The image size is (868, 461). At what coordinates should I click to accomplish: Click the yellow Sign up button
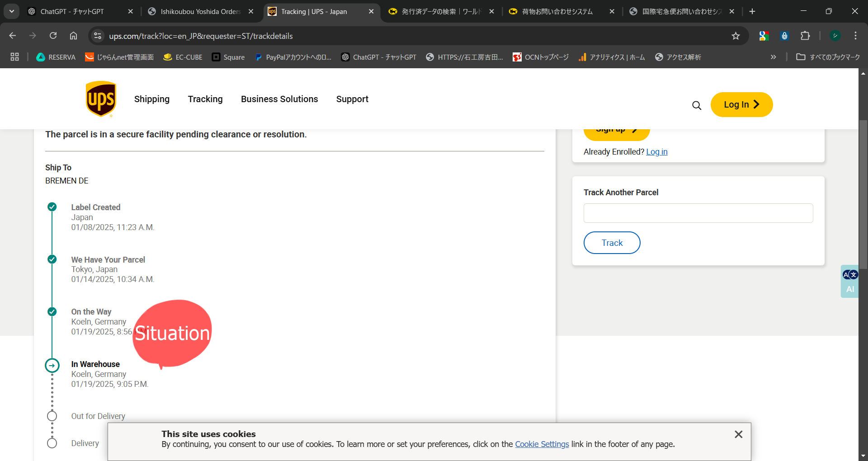point(617,134)
